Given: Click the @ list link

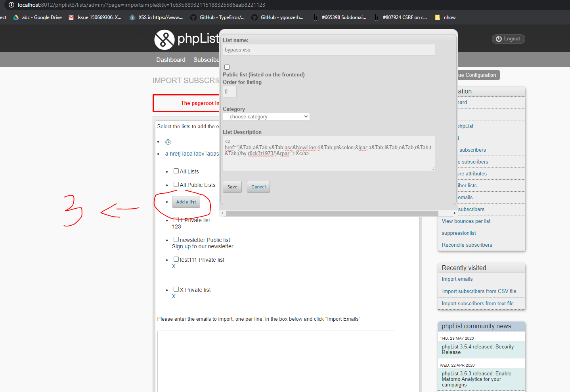Looking at the screenshot, I should [x=168, y=142].
